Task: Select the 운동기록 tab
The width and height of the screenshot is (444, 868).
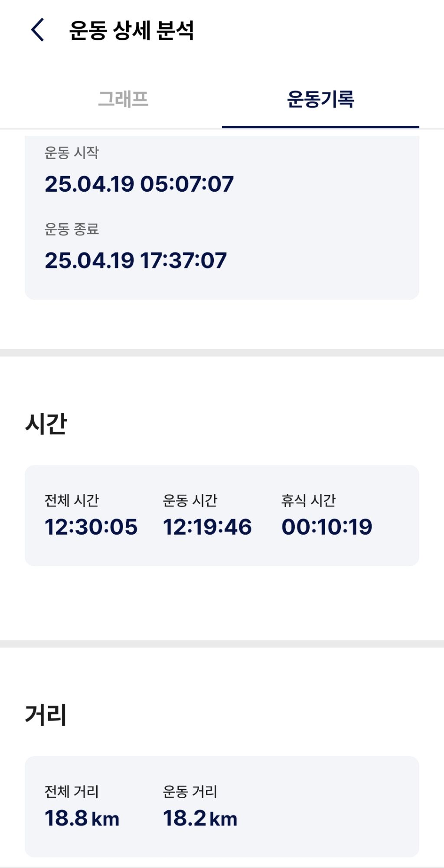Action: pyautogui.click(x=320, y=99)
